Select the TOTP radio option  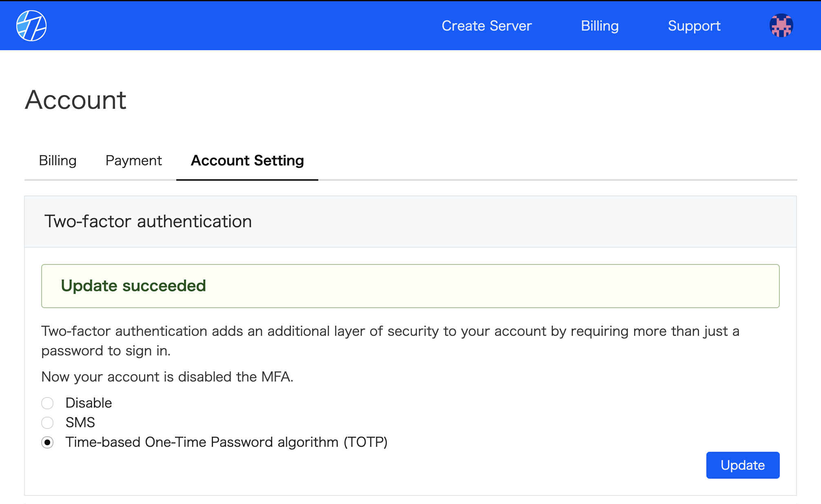pyautogui.click(x=47, y=442)
